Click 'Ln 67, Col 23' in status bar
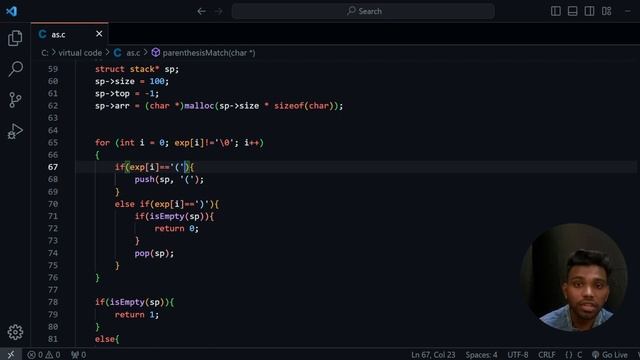640x360 pixels. click(433, 355)
